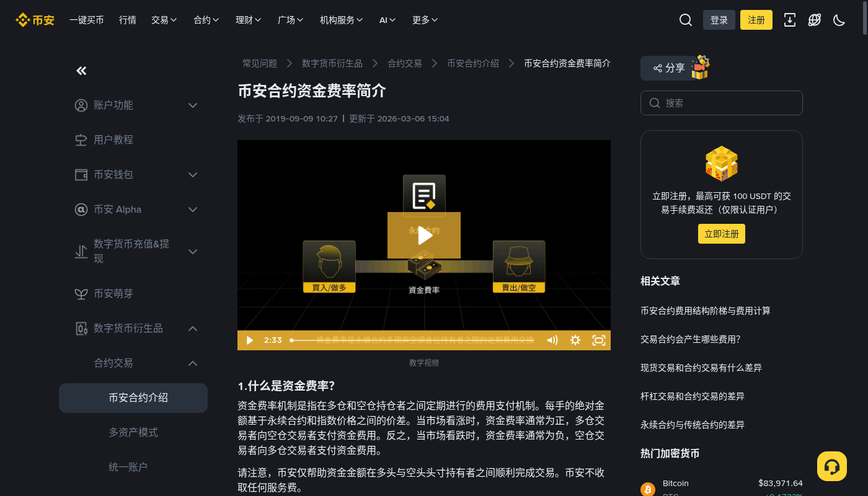Open the customer support headset chat

832,466
